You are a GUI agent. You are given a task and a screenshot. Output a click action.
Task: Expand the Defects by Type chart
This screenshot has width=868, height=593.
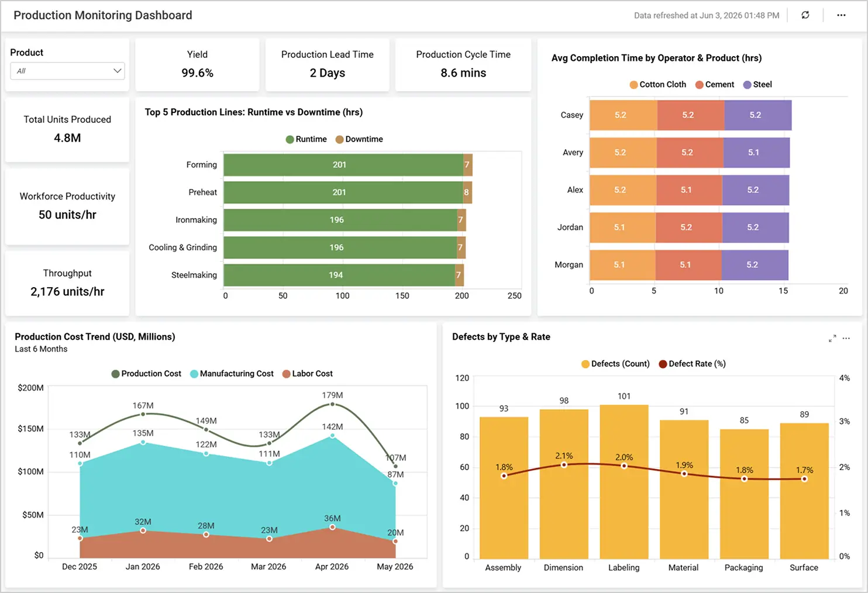coord(832,339)
